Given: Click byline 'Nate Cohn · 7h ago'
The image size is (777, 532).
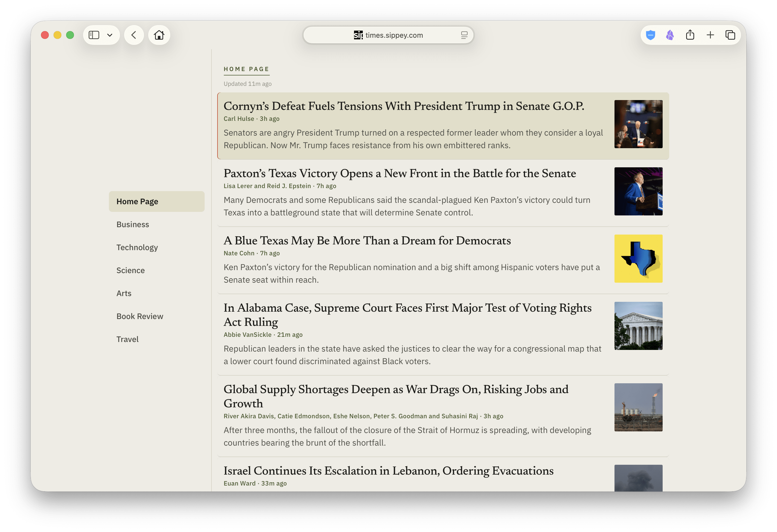Looking at the screenshot, I should 252,253.
